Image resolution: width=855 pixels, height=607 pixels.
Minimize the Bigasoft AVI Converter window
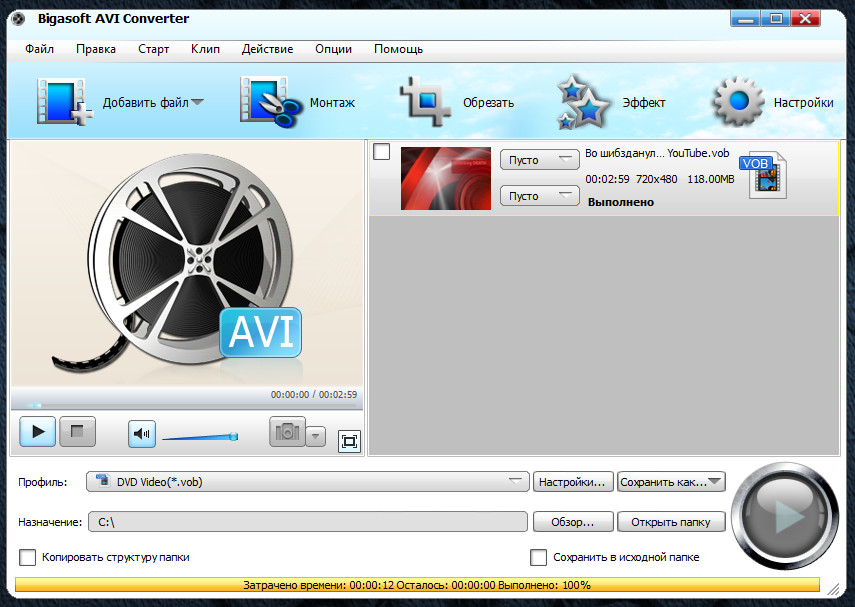coord(745,19)
